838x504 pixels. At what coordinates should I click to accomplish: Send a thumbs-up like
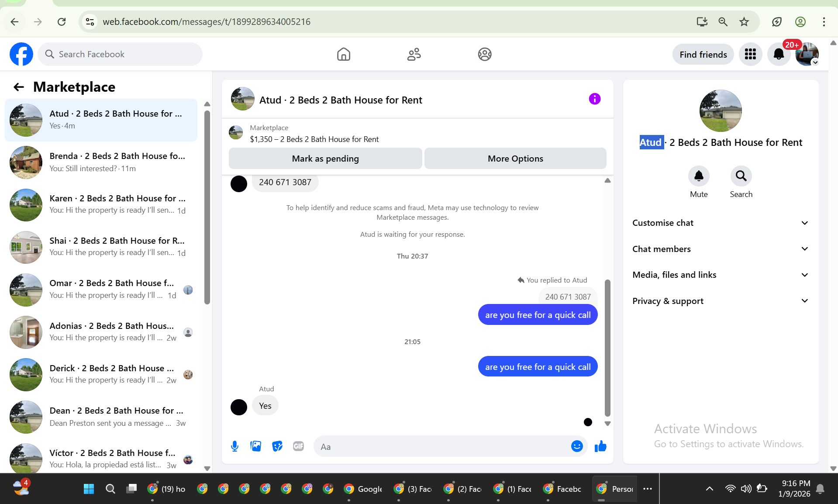coord(600,446)
